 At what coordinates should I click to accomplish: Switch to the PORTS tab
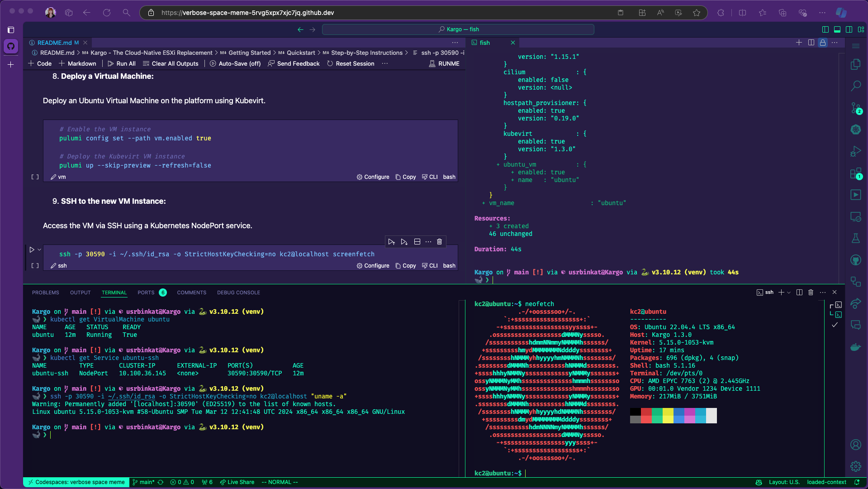tap(146, 292)
